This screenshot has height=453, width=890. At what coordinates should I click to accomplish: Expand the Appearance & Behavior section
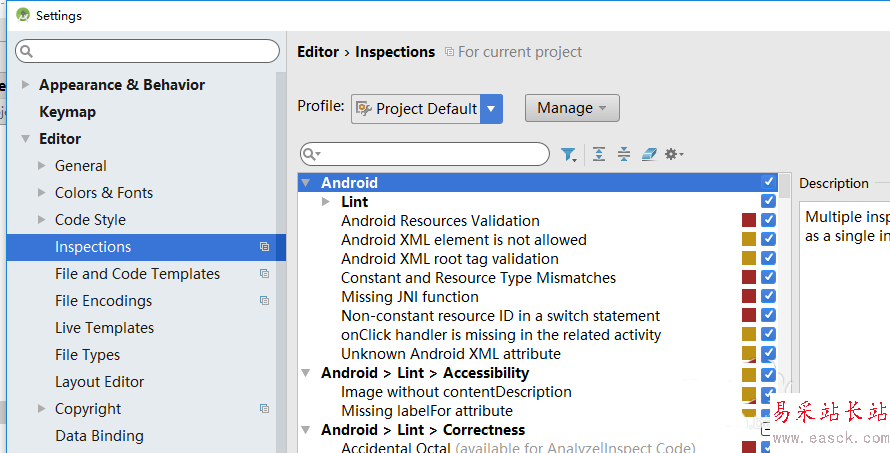pos(25,85)
